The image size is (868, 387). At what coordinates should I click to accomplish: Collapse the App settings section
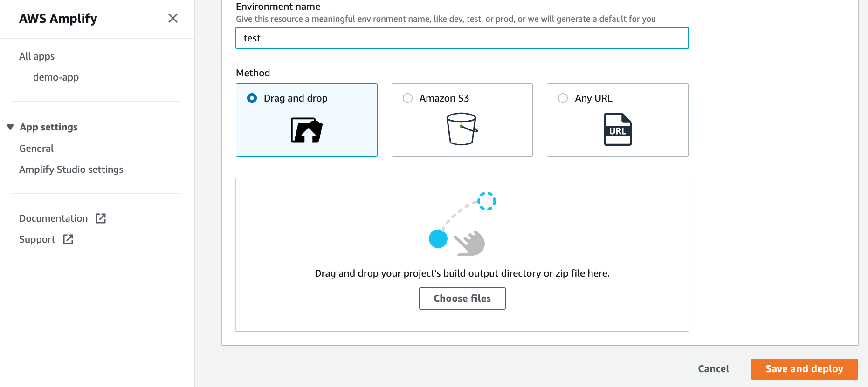pos(10,127)
